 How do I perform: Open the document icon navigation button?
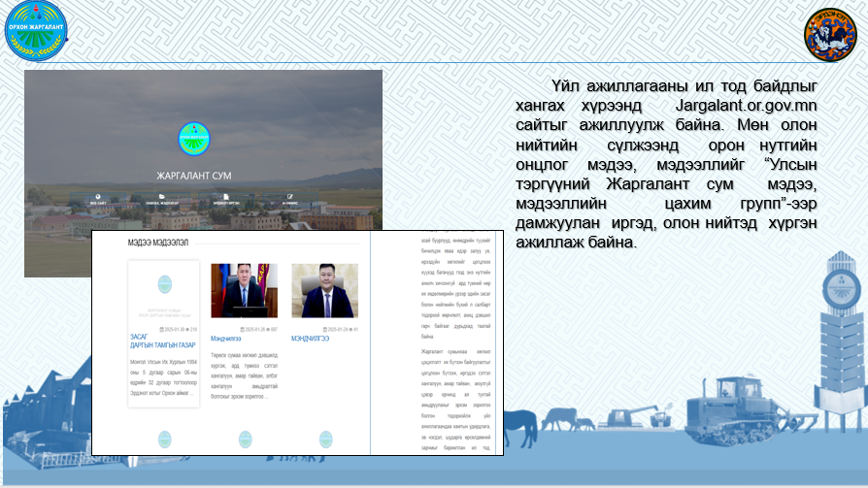pos(226,198)
